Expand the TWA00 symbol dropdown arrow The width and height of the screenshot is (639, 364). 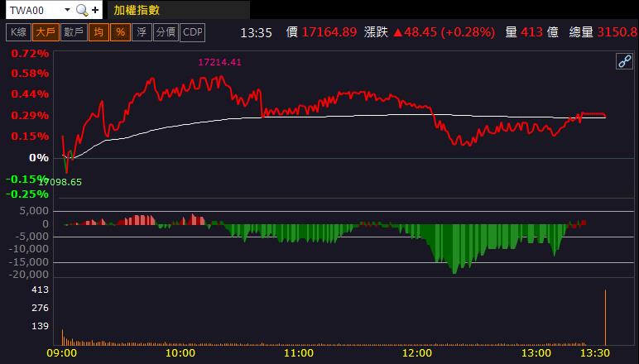click(x=68, y=10)
